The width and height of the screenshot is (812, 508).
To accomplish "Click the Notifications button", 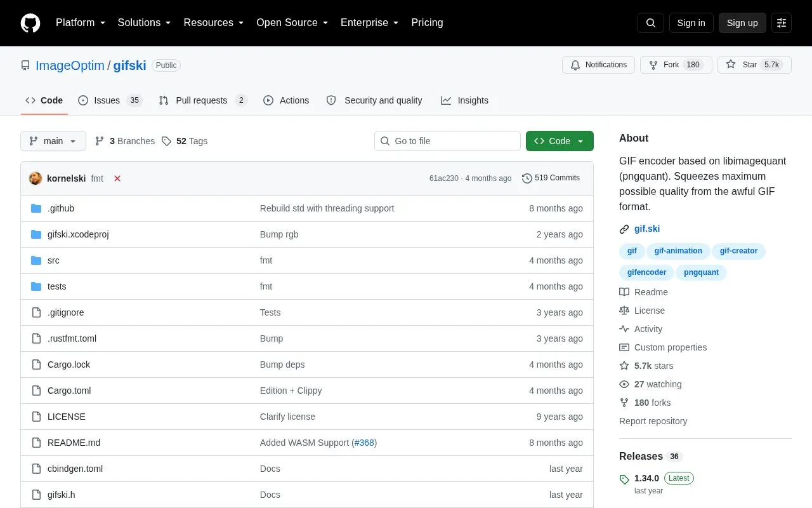I will [598, 65].
